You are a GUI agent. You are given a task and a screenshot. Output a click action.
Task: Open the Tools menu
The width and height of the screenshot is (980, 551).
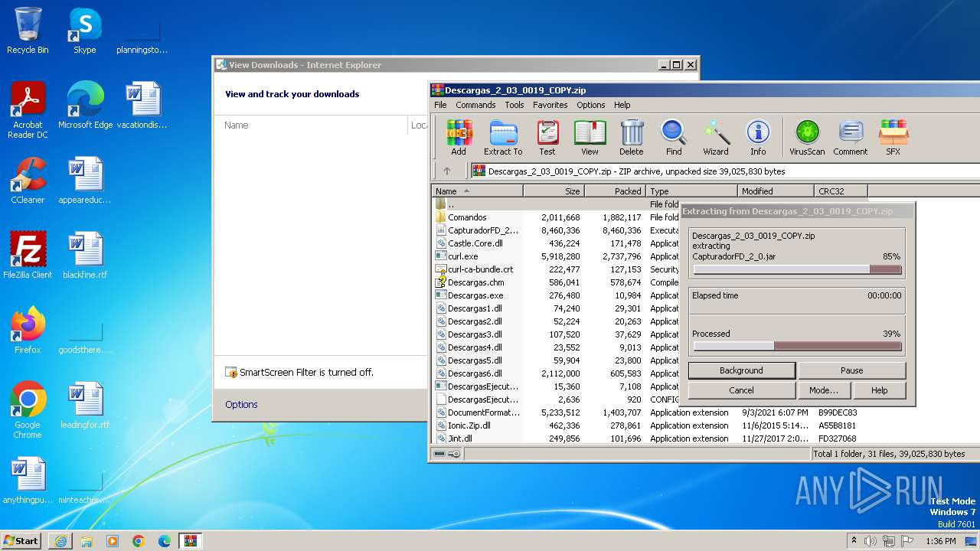coord(514,105)
